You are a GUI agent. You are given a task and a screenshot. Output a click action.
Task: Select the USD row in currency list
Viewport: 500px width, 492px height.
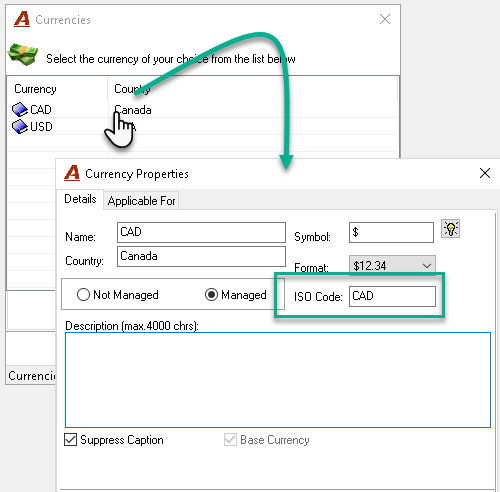203,127
